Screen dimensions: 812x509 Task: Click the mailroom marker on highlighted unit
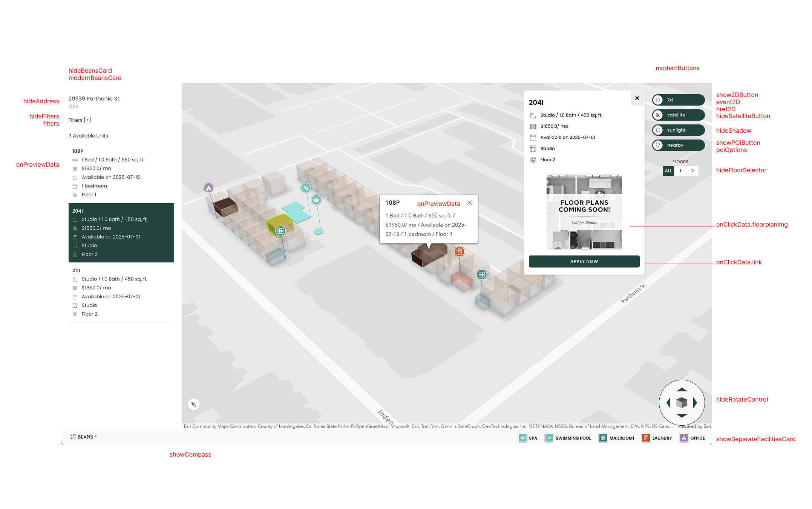pyautogui.click(x=280, y=231)
